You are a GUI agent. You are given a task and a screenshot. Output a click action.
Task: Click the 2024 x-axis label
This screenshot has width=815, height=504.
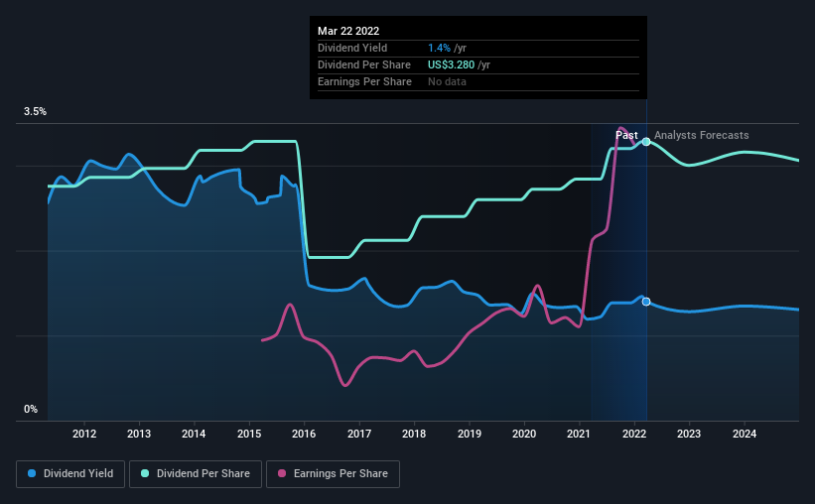[x=745, y=434]
